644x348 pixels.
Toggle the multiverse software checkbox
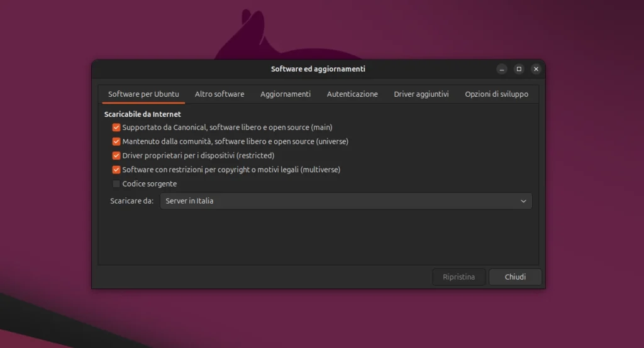click(116, 170)
